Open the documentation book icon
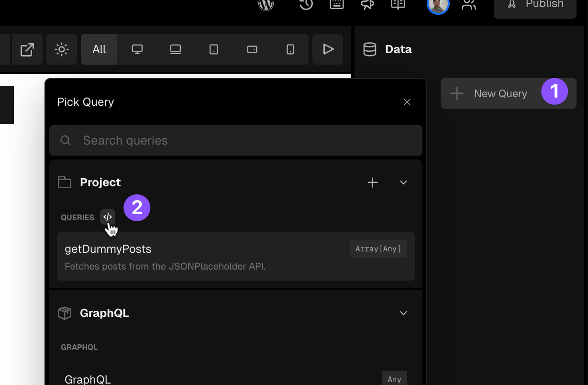 pos(398,4)
